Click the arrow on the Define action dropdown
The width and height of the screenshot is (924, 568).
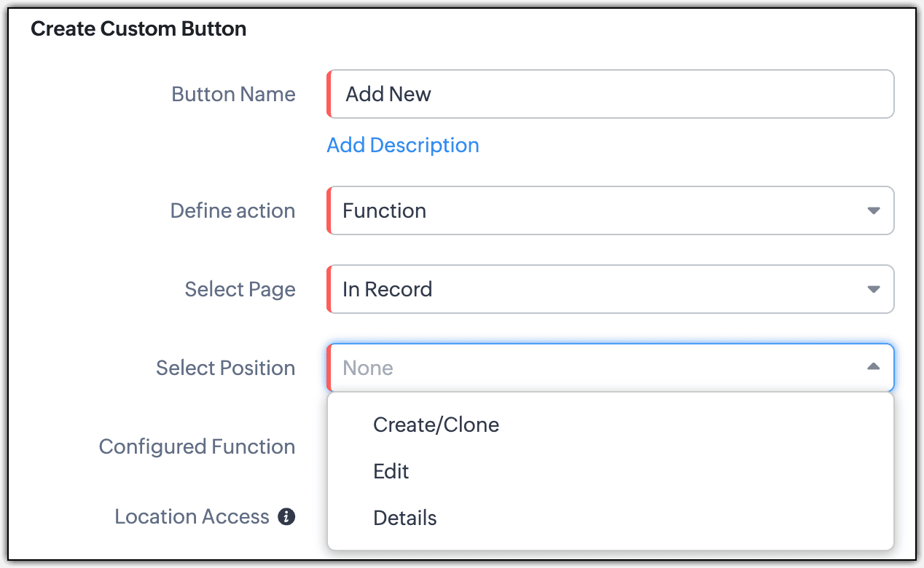pyautogui.click(x=874, y=210)
